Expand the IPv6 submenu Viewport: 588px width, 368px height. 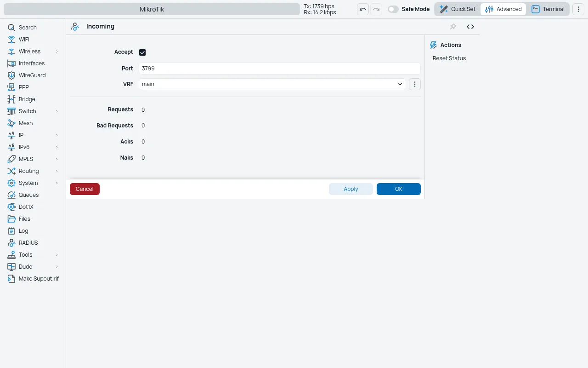[57, 147]
